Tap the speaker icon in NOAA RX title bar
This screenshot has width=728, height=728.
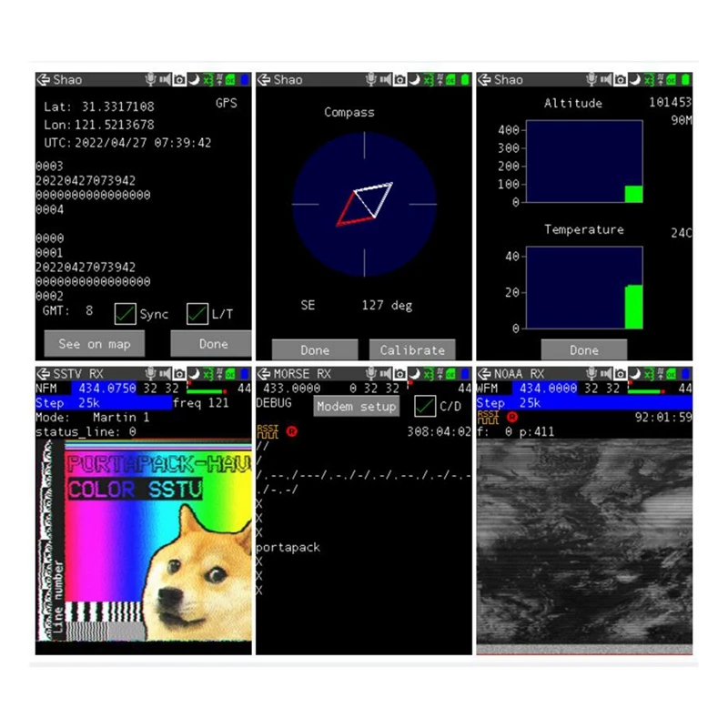tap(606, 374)
